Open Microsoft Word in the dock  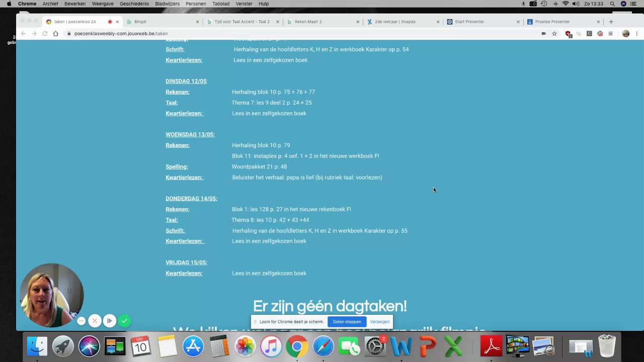point(401,346)
